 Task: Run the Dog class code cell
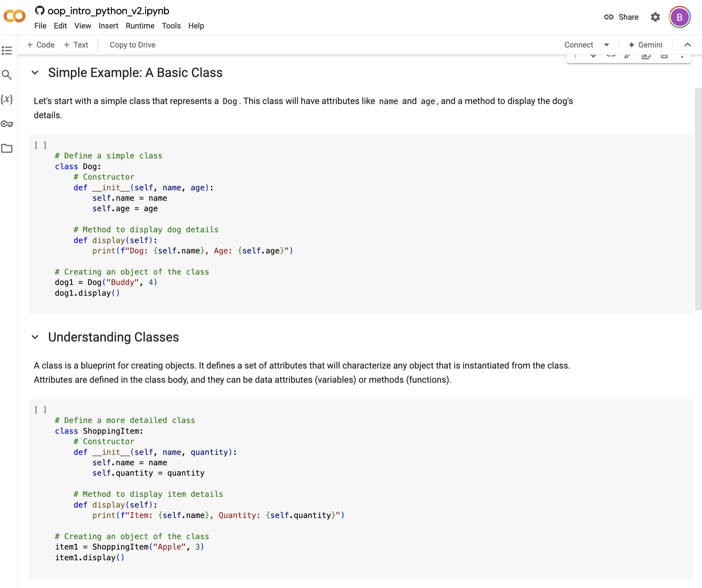coord(40,145)
